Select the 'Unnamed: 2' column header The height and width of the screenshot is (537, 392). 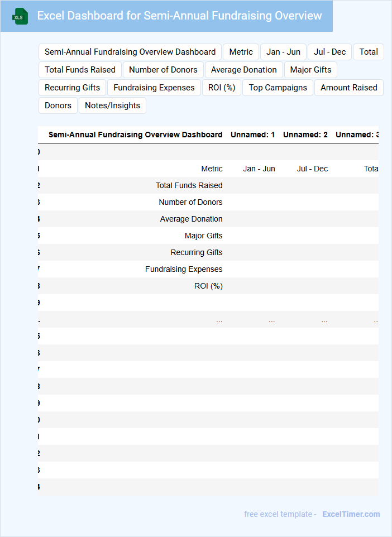(305, 135)
